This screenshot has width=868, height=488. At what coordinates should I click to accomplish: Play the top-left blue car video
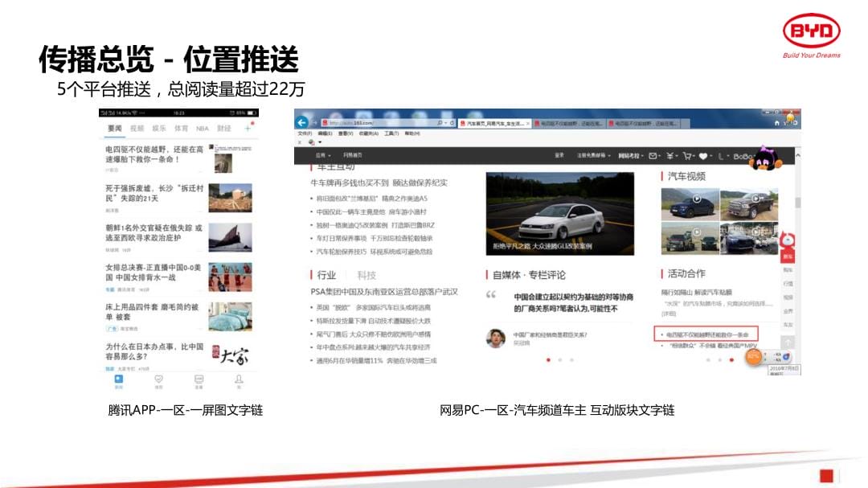tap(690, 204)
